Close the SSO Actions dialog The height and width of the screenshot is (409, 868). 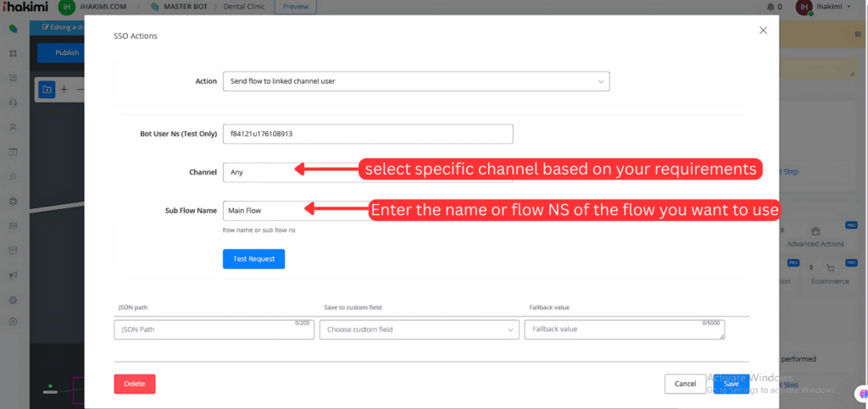(763, 30)
